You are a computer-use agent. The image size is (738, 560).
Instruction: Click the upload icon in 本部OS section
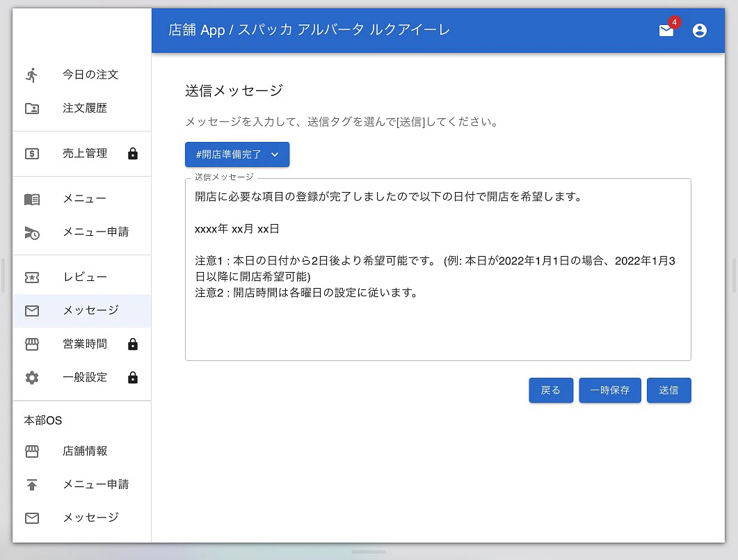tap(32, 485)
